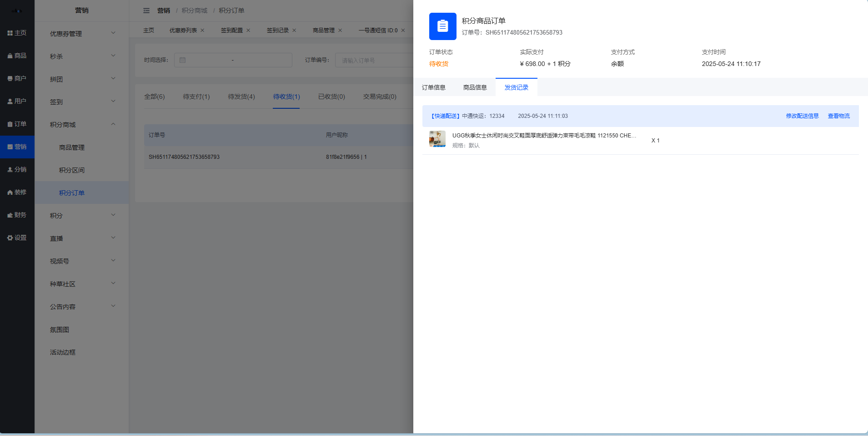
Task: Click the UGG product thumbnail image
Action: pos(437,139)
